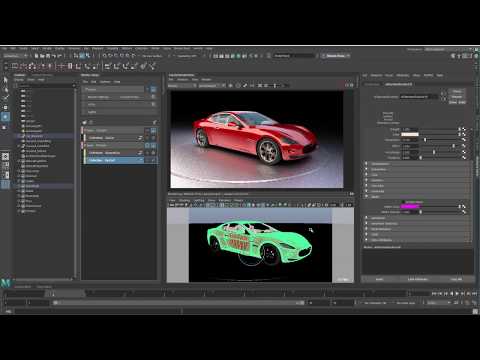Click the Play Forward button
The width and height of the screenshot is (480, 360).
click(457, 294)
